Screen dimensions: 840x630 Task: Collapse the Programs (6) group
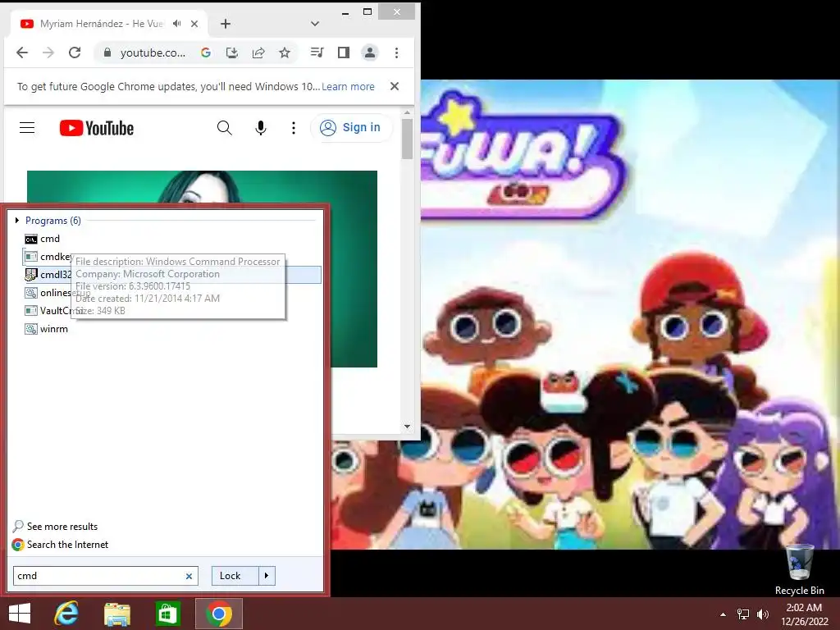(18, 220)
